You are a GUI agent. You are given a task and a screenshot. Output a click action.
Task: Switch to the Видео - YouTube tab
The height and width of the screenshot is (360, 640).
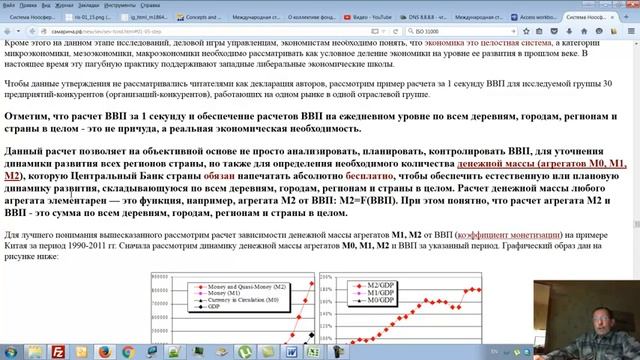click(367, 17)
